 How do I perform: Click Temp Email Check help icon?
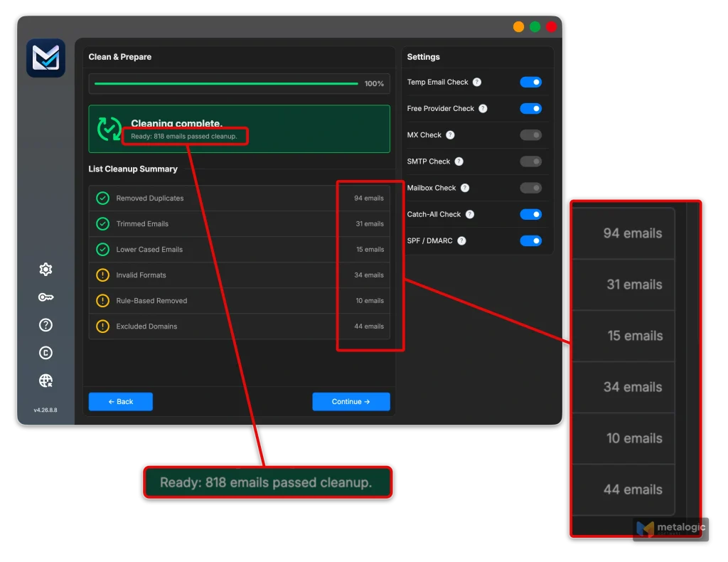coord(477,83)
